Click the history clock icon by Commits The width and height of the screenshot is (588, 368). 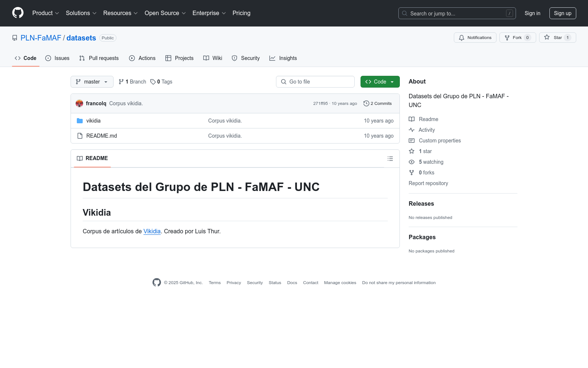tap(366, 103)
